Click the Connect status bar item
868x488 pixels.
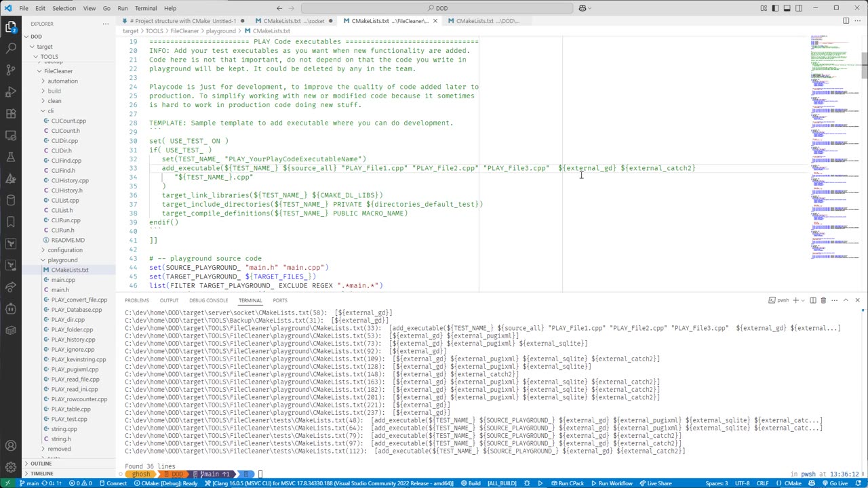pos(113,483)
